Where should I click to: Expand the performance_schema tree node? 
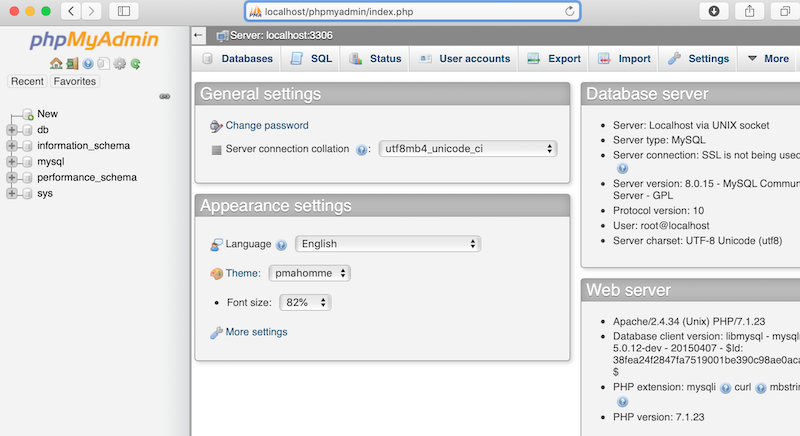pyautogui.click(x=12, y=177)
